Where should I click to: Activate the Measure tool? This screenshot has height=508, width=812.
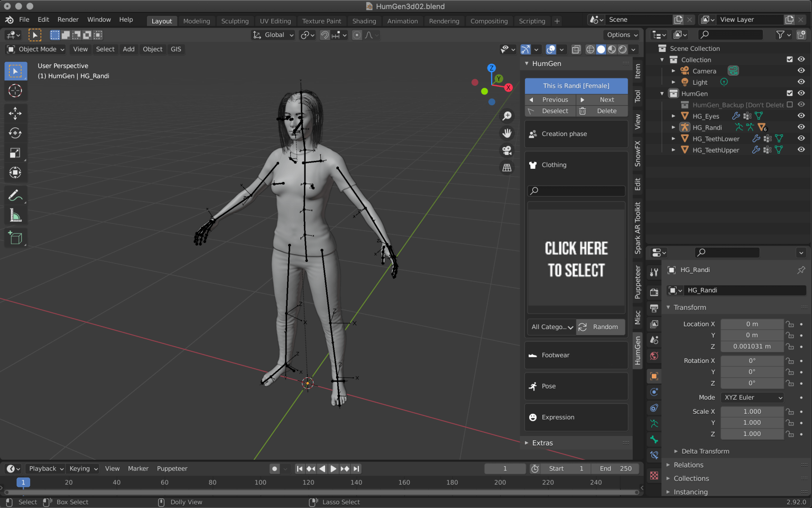(15, 215)
